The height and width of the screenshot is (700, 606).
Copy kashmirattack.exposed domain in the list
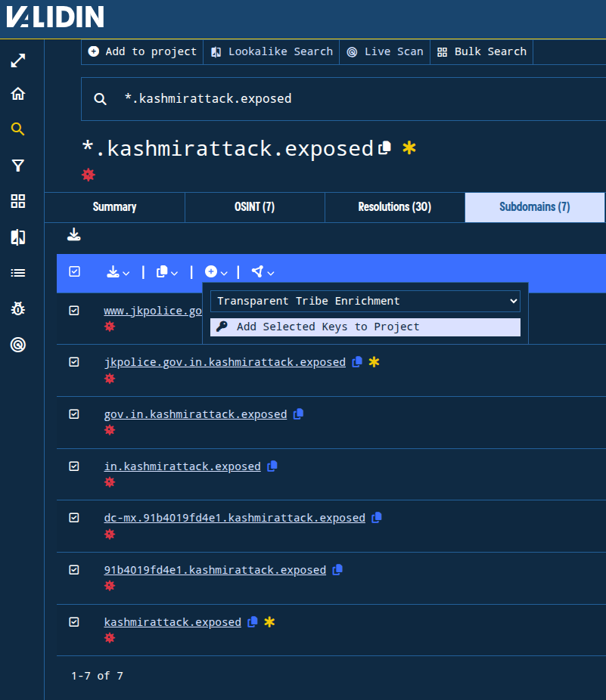[x=253, y=622]
